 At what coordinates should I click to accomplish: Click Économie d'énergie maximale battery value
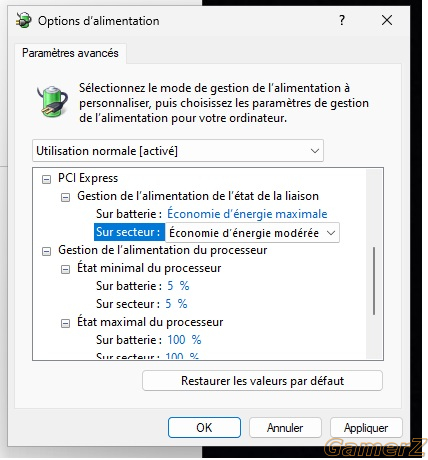(247, 214)
